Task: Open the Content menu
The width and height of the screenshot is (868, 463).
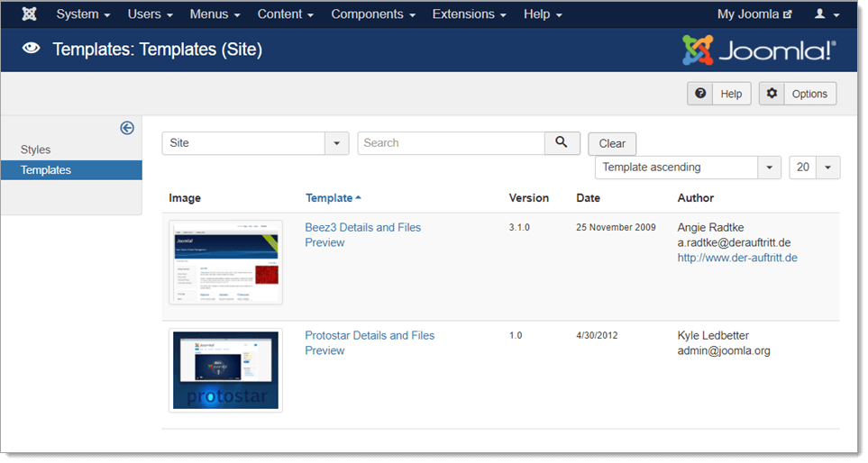Action: point(285,14)
